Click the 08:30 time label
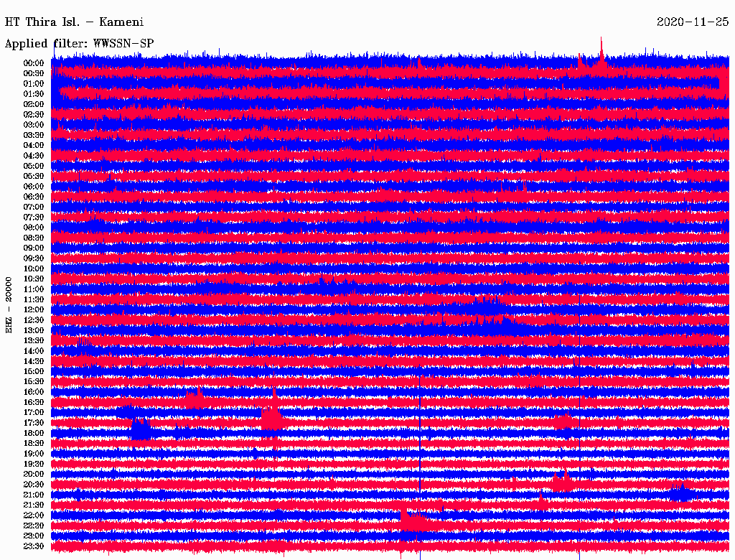Viewport: 735px width, 560px height. tap(34, 238)
